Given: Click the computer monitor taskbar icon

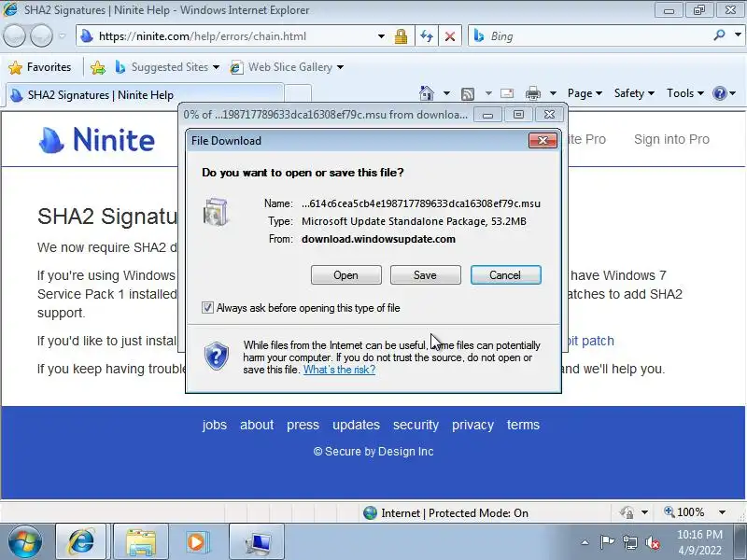Looking at the screenshot, I should click(257, 542).
